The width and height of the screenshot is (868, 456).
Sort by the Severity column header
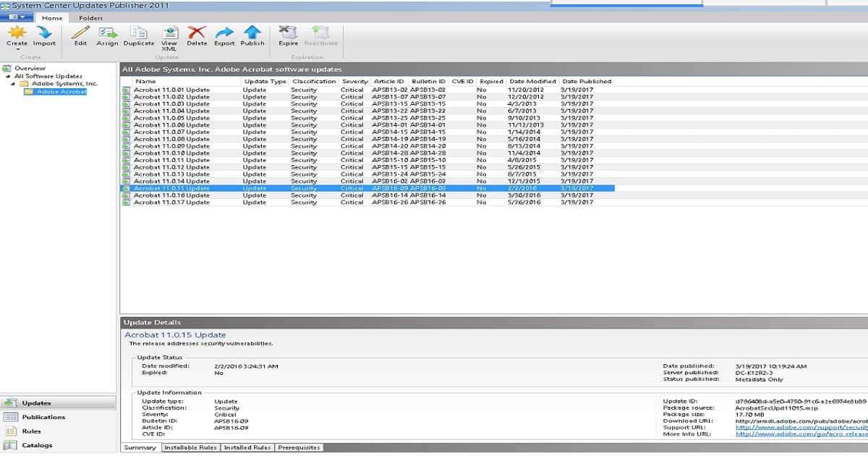[x=355, y=81]
